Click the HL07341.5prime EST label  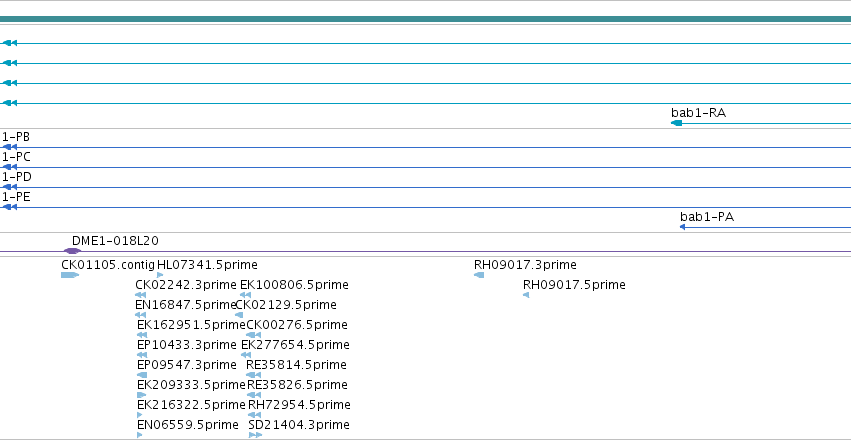[x=207, y=265]
